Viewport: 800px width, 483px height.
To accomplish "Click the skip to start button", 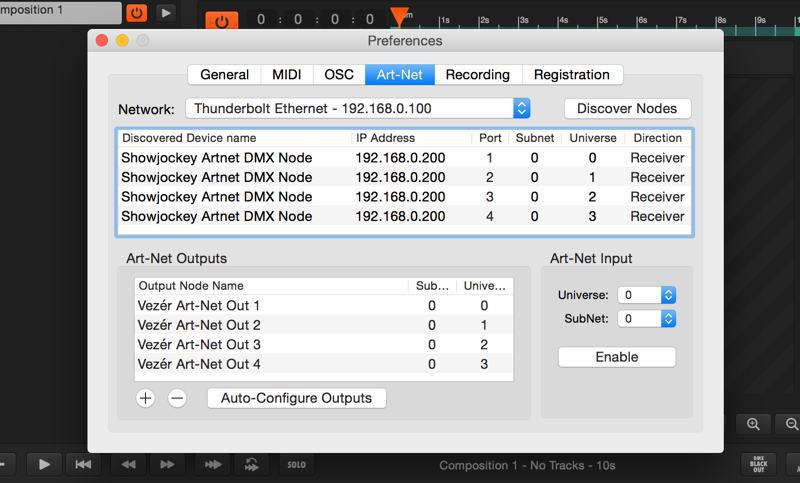I will (x=84, y=464).
